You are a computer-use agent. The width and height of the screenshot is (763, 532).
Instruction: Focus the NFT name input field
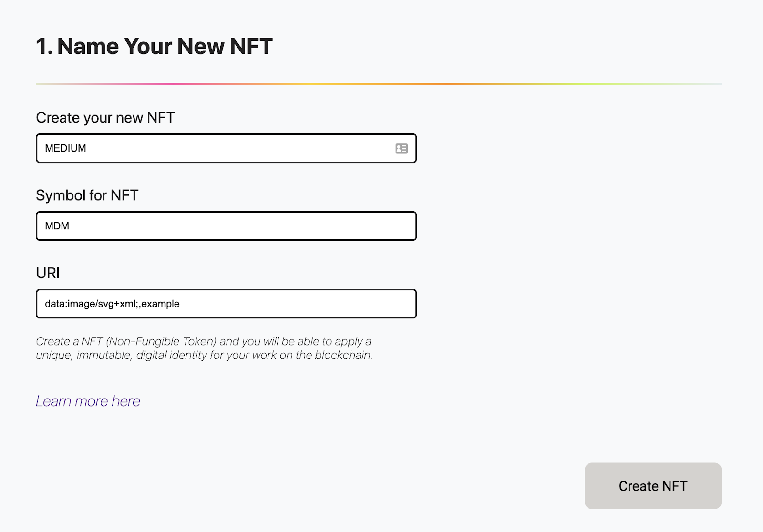[226, 148]
